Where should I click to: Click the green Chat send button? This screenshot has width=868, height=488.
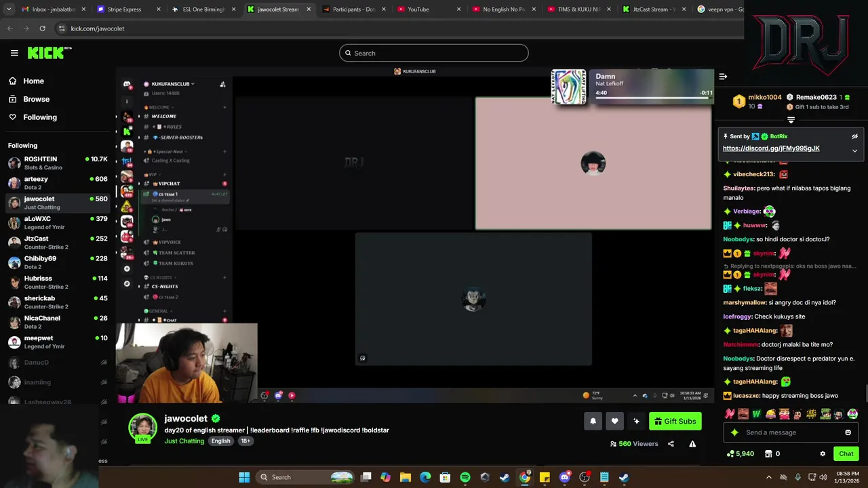coord(846,453)
